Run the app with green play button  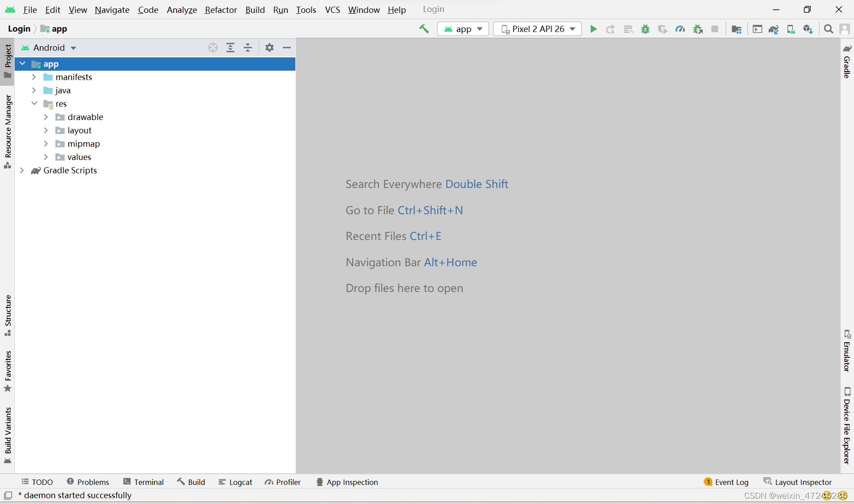(x=593, y=29)
